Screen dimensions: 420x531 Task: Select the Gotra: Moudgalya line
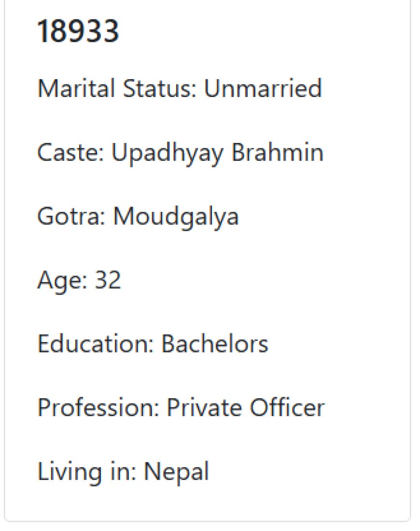(138, 217)
